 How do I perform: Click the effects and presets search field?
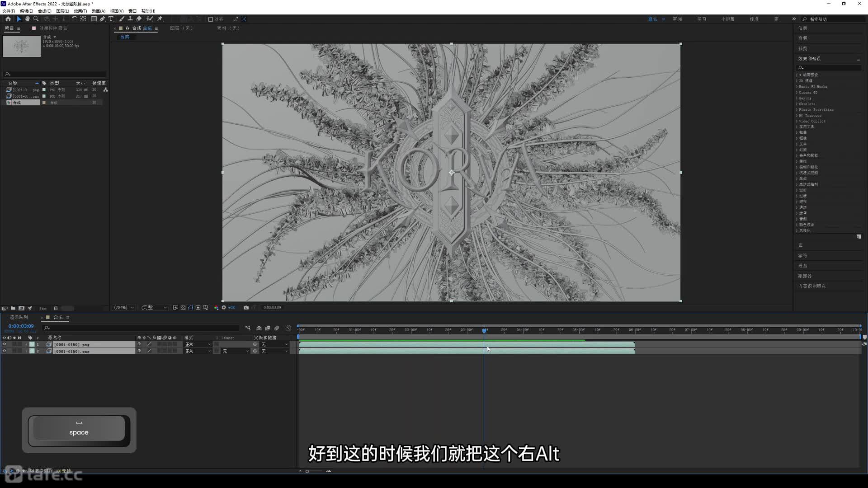830,68
